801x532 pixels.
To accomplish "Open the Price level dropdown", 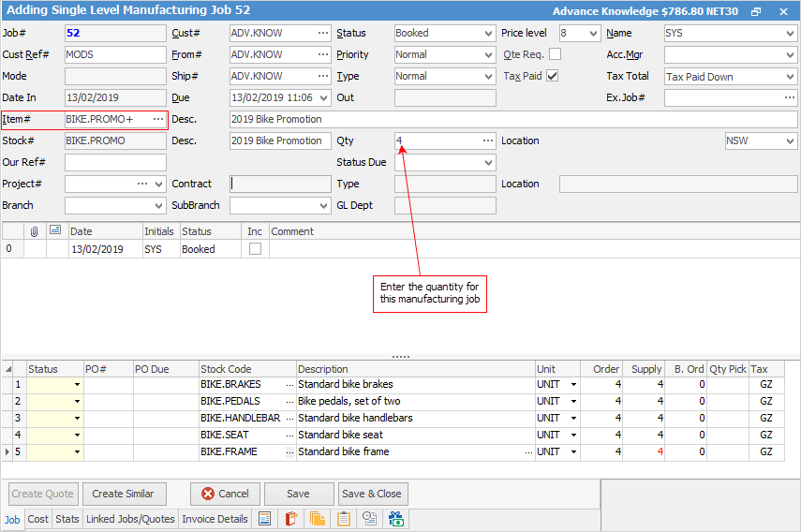I will [592, 34].
